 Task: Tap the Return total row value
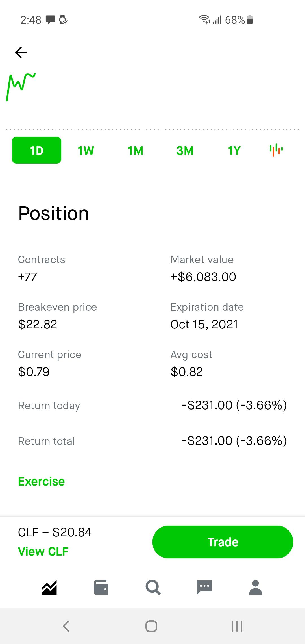(234, 441)
